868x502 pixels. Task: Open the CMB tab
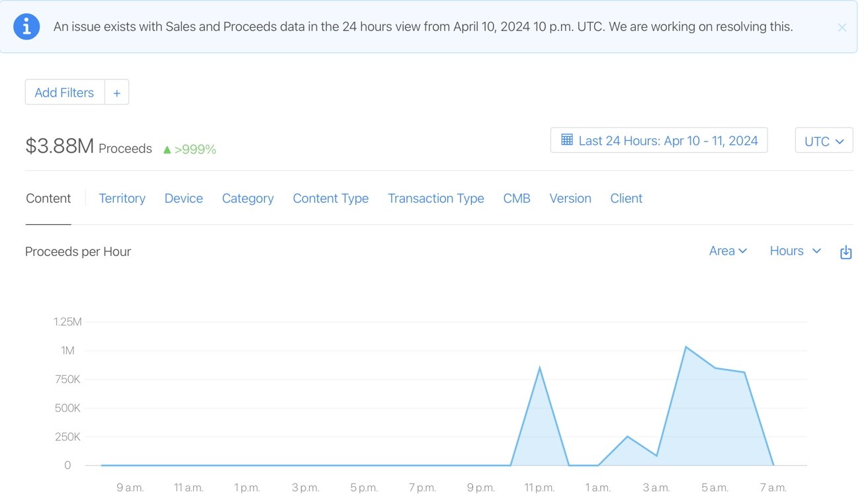click(517, 198)
